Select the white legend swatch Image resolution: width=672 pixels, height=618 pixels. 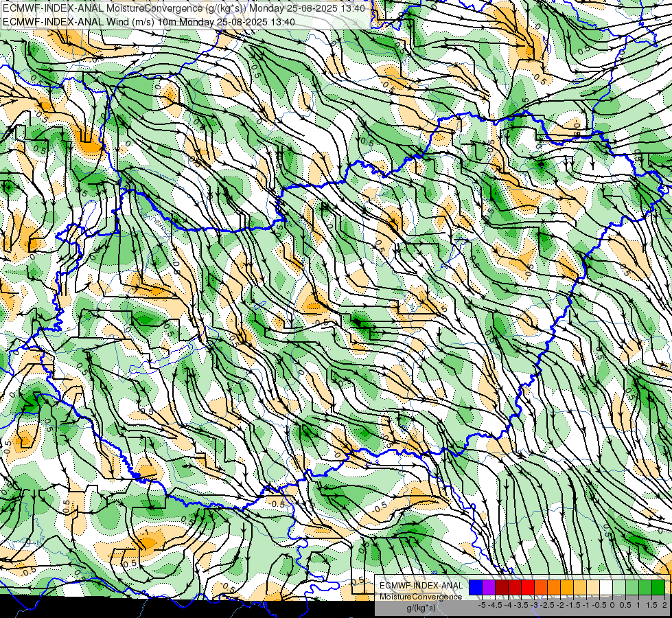[x=606, y=587]
